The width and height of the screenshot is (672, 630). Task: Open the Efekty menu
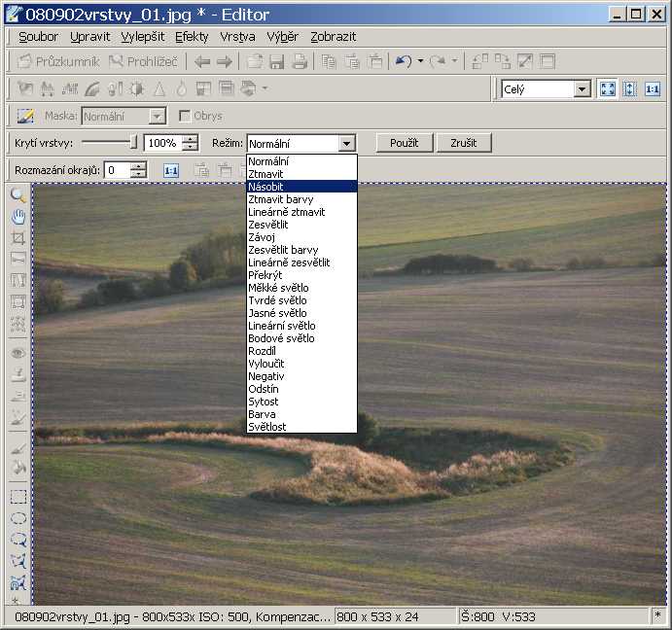(192, 37)
